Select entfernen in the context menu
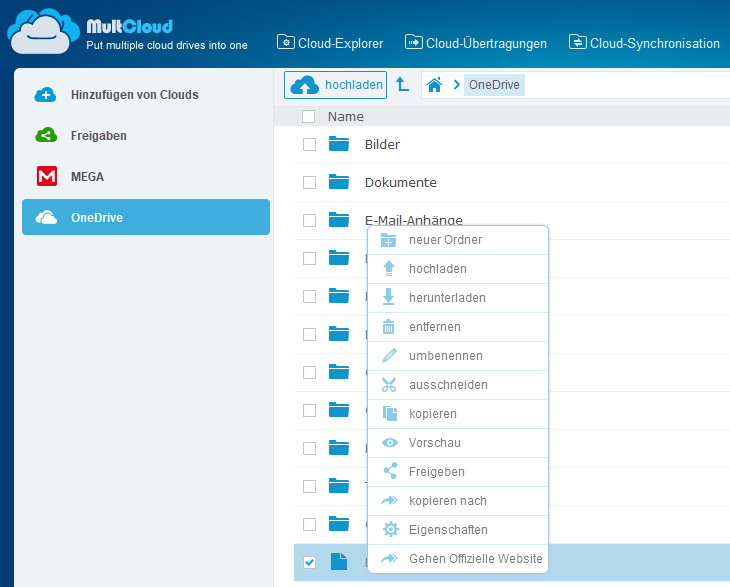 click(458, 327)
